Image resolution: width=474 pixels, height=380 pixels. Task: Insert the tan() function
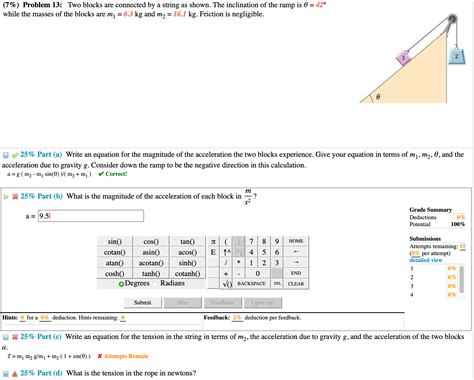point(187,241)
